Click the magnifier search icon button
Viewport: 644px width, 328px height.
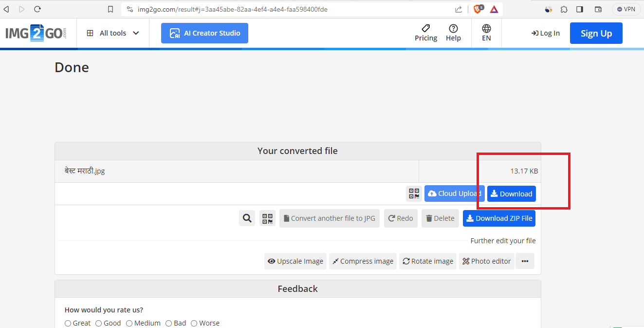[x=247, y=218]
